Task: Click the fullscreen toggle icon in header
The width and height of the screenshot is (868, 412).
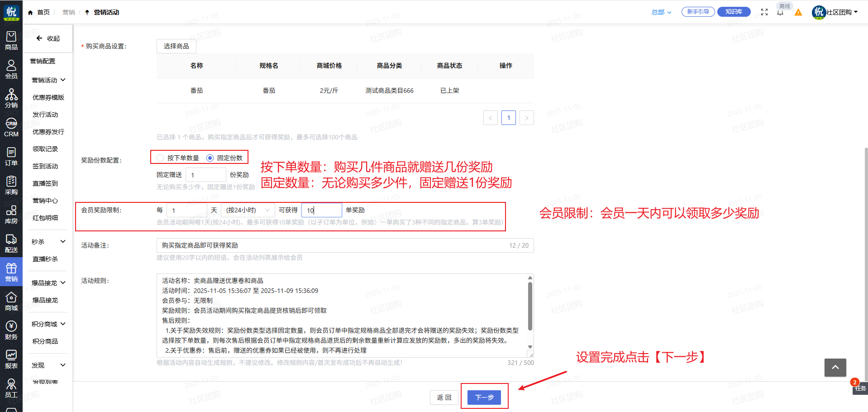Action: point(764,12)
